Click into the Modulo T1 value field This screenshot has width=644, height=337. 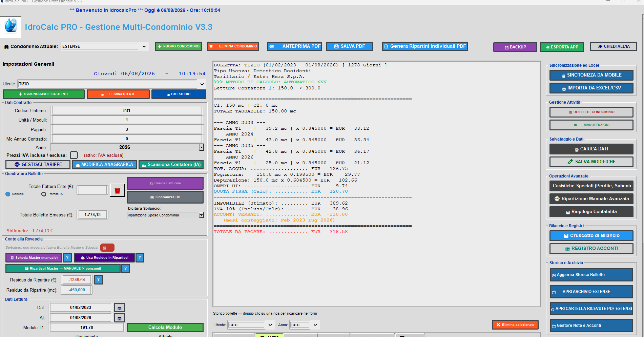pos(87,328)
